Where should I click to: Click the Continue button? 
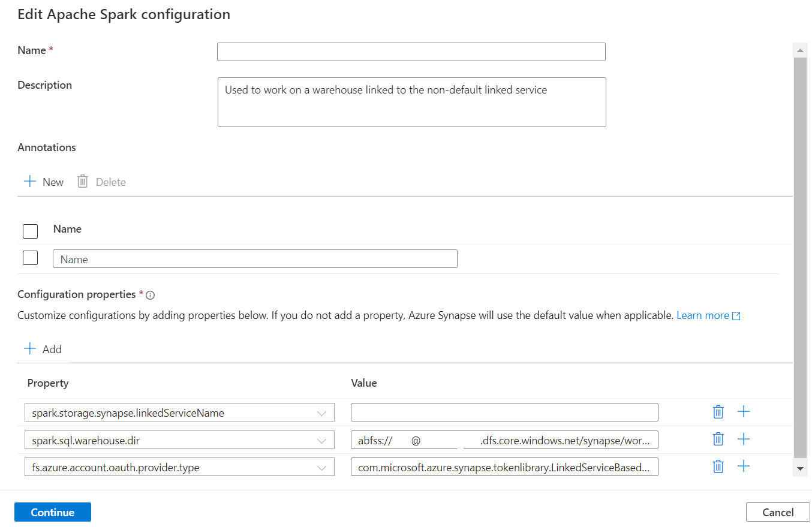tap(52, 512)
